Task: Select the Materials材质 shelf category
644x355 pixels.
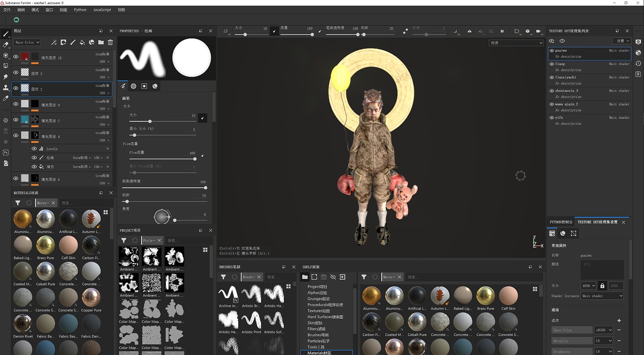Action: 327,353
